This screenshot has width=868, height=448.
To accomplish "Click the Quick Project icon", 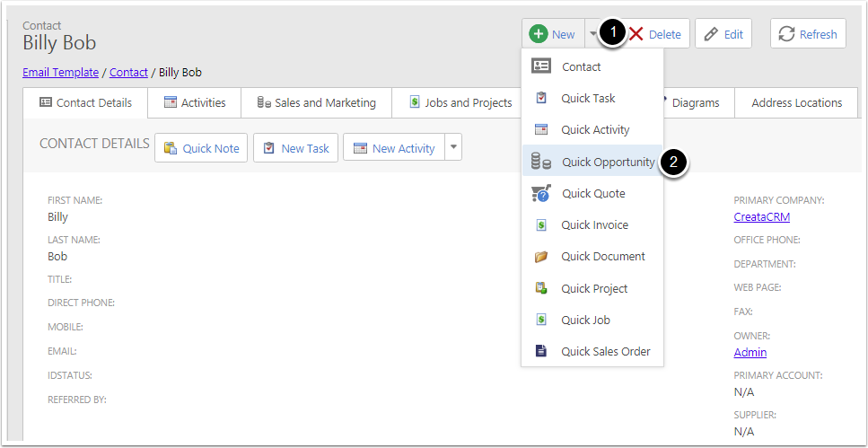I will point(540,288).
